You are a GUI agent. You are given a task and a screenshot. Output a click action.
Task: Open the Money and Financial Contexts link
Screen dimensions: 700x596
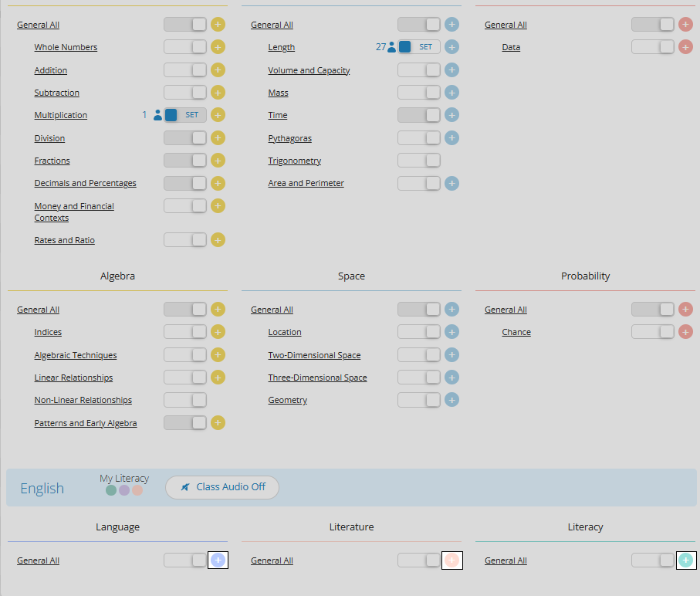click(x=74, y=212)
